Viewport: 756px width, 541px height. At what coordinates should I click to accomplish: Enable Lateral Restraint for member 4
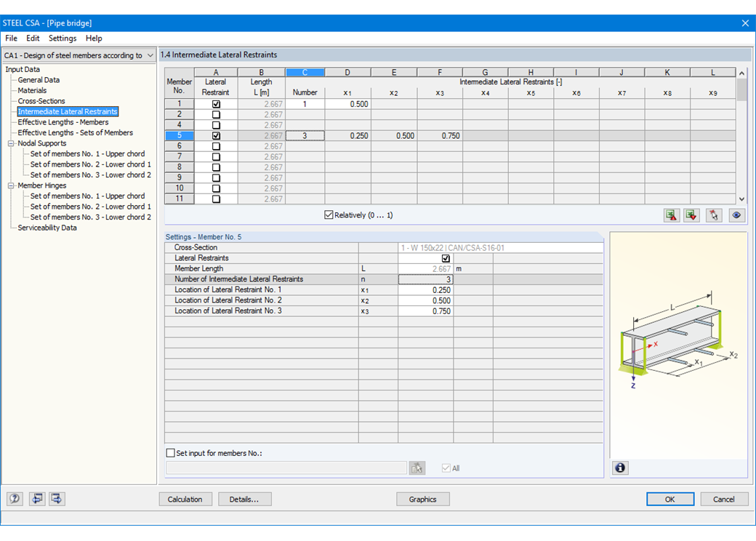[x=216, y=125]
